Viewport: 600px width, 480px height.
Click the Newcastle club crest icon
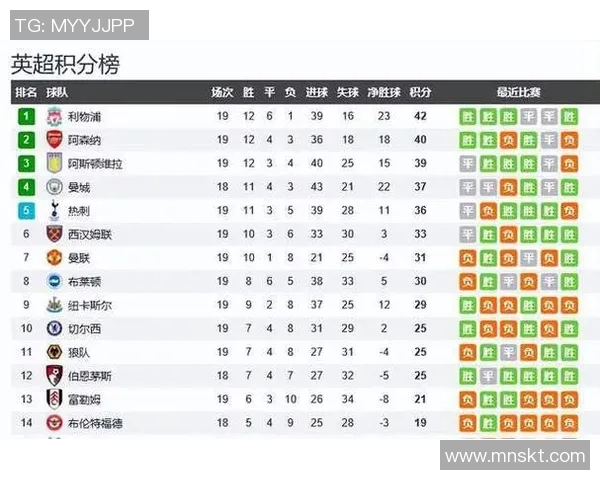click(53, 304)
